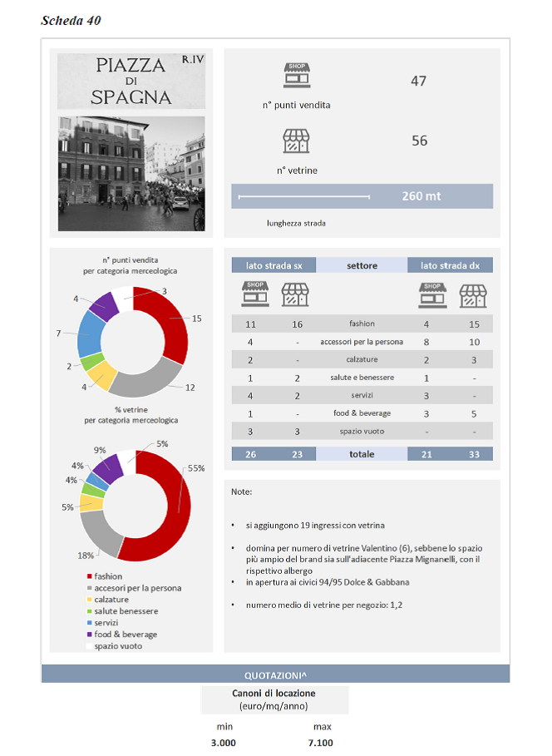The height and width of the screenshot is (756, 552).
Task: Open the Piazza di Spagna street photo
Action: (x=131, y=173)
